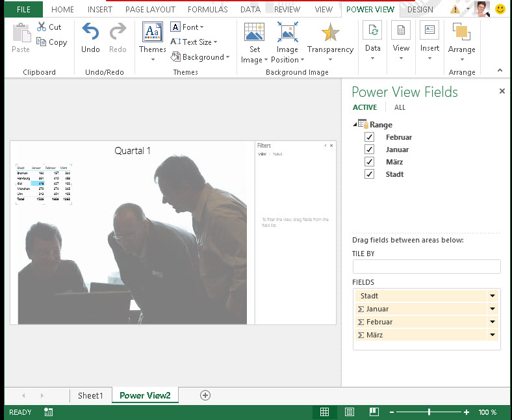Open the Themes gallery icon
Image resolution: width=512 pixels, height=420 pixels.
pos(152,32)
